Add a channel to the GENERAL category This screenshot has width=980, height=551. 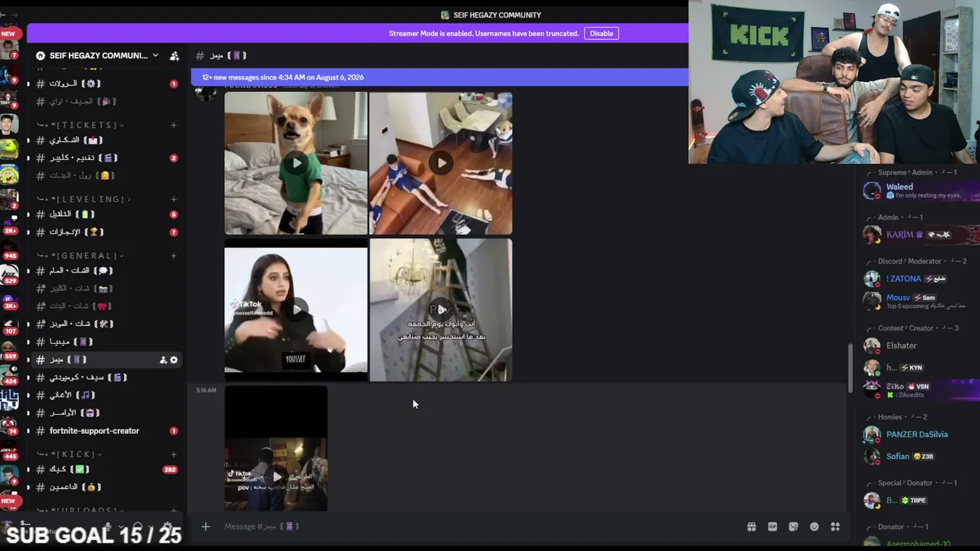[x=174, y=256]
